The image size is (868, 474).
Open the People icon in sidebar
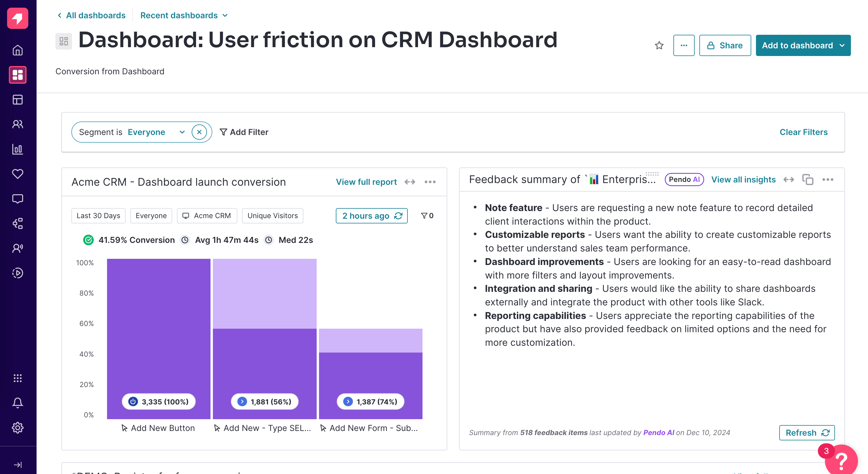17,124
